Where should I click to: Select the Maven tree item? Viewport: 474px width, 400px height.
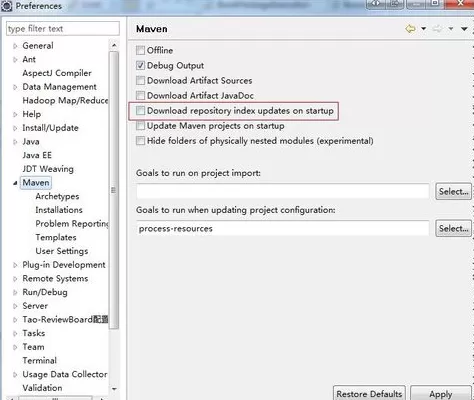36,183
